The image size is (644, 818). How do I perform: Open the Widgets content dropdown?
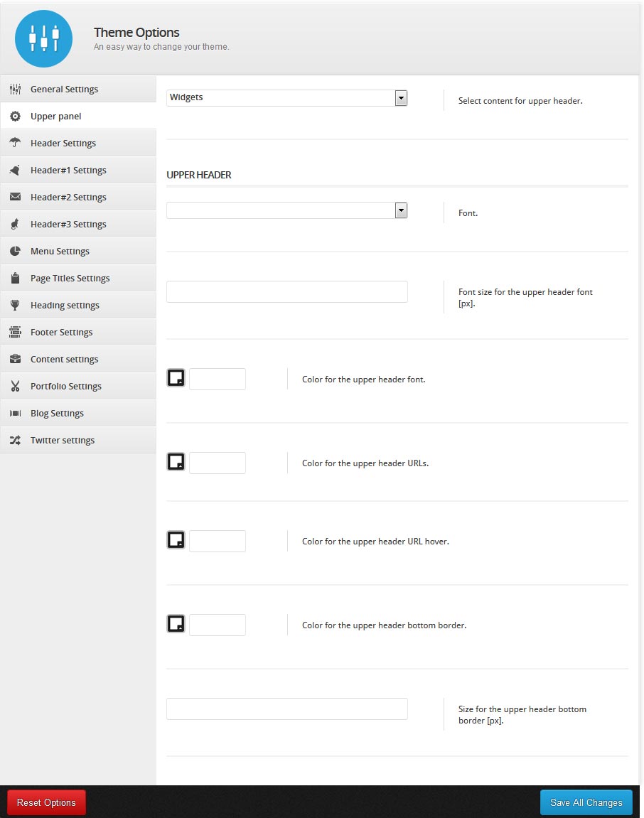point(286,97)
